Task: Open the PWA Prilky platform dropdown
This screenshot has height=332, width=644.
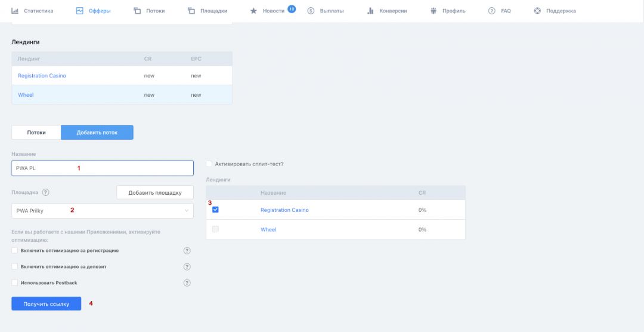Action: 102,211
